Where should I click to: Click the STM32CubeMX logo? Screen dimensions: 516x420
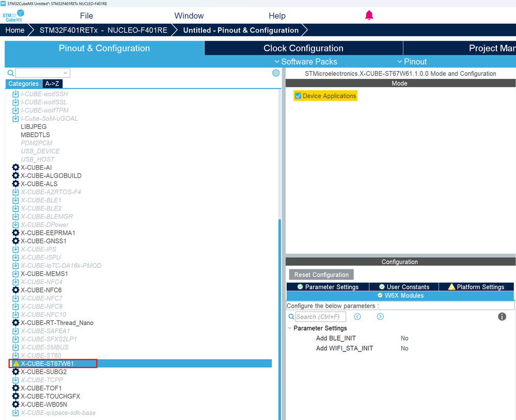pyautogui.click(x=13, y=15)
